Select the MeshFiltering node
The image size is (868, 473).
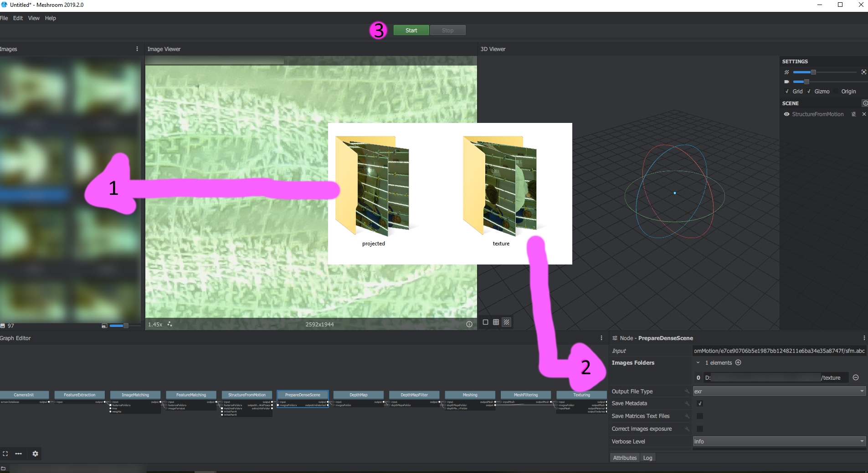[526, 395]
